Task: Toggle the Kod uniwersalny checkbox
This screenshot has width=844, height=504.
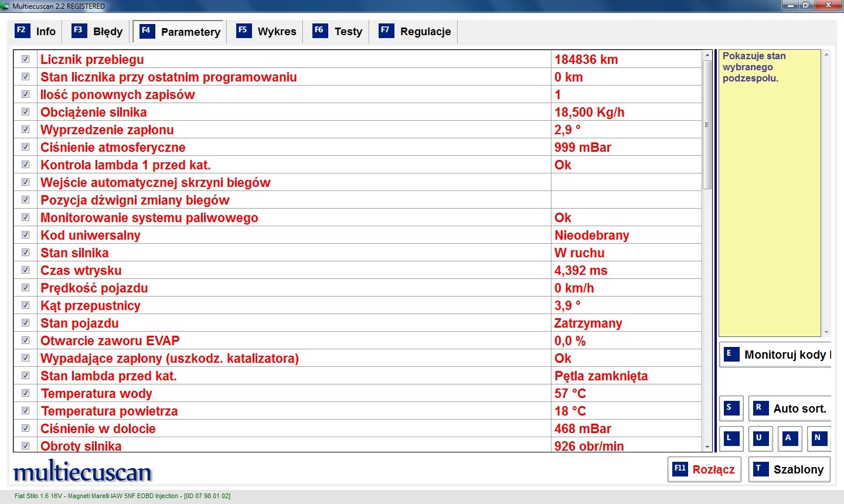Action: coord(25,235)
